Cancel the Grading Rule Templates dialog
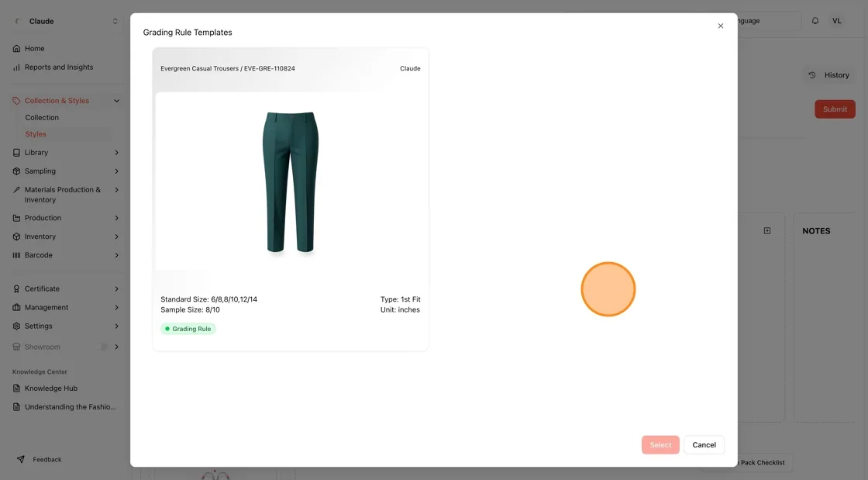This screenshot has width=868, height=480. [x=704, y=445]
